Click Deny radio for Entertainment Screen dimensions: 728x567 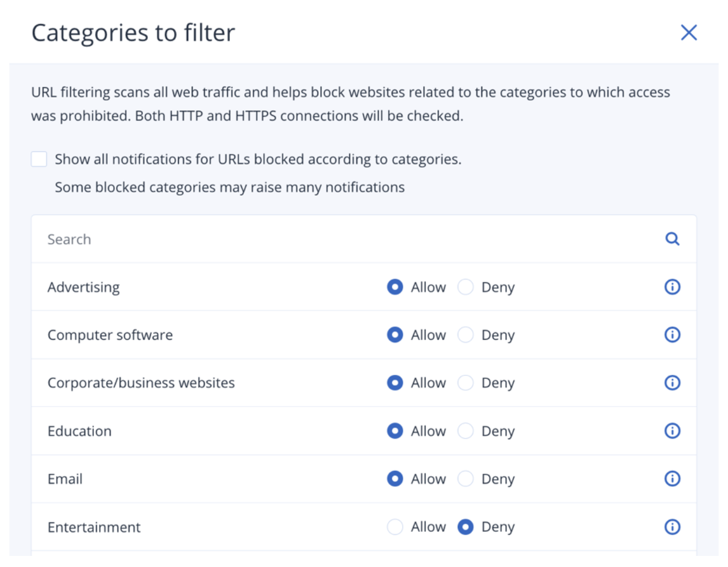[465, 527]
